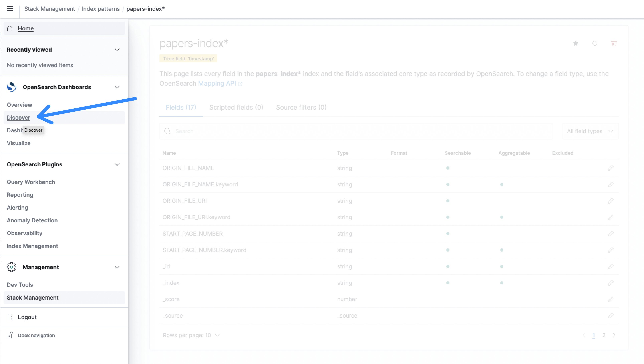
Task: Click the Discover navigation icon
Action: click(19, 117)
